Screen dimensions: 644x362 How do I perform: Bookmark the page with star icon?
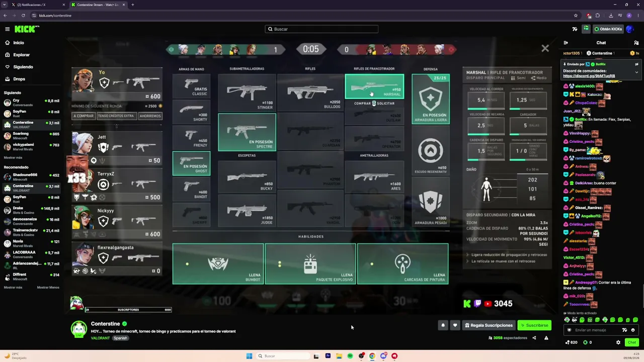coord(576,16)
